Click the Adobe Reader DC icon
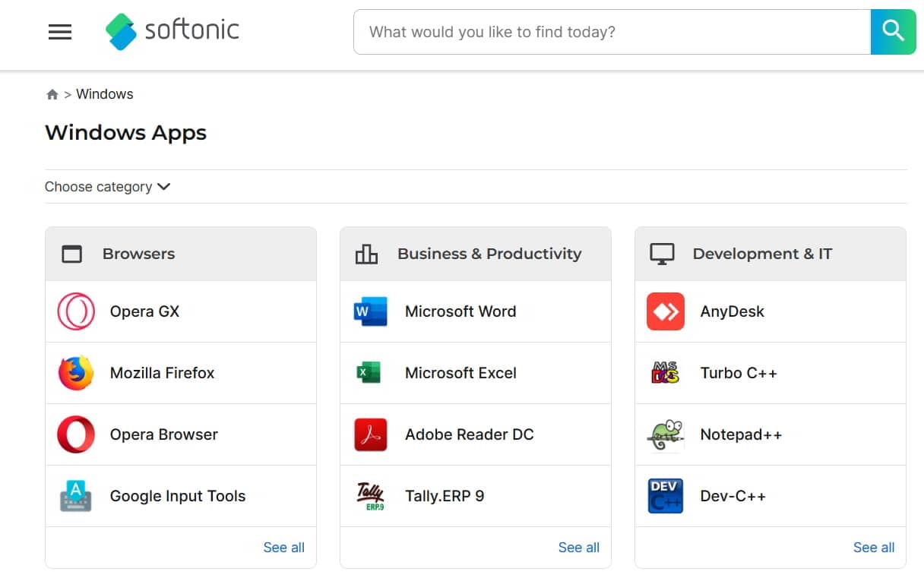This screenshot has width=924, height=578. 371,434
